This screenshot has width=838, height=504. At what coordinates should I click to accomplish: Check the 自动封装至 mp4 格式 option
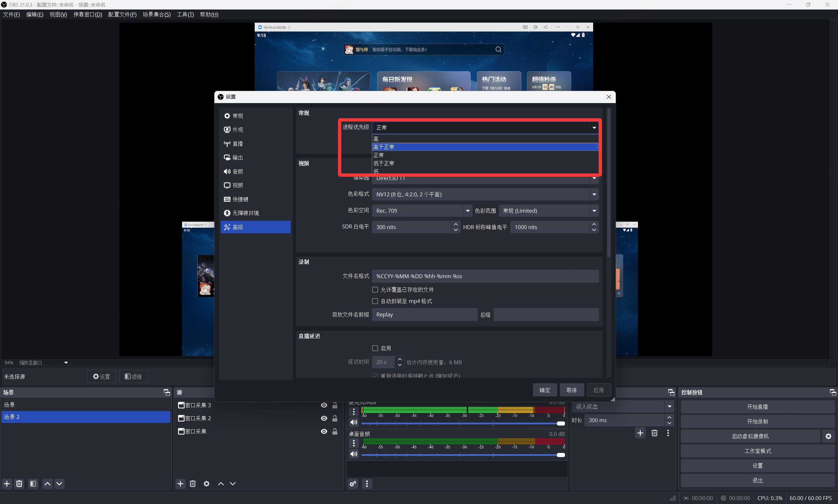(375, 301)
